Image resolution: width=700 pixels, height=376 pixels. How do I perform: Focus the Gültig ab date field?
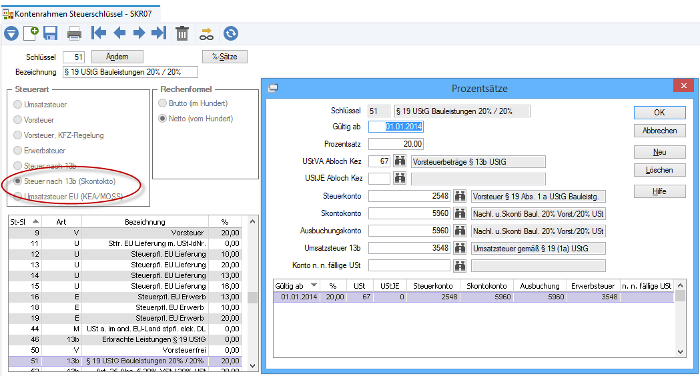396,127
